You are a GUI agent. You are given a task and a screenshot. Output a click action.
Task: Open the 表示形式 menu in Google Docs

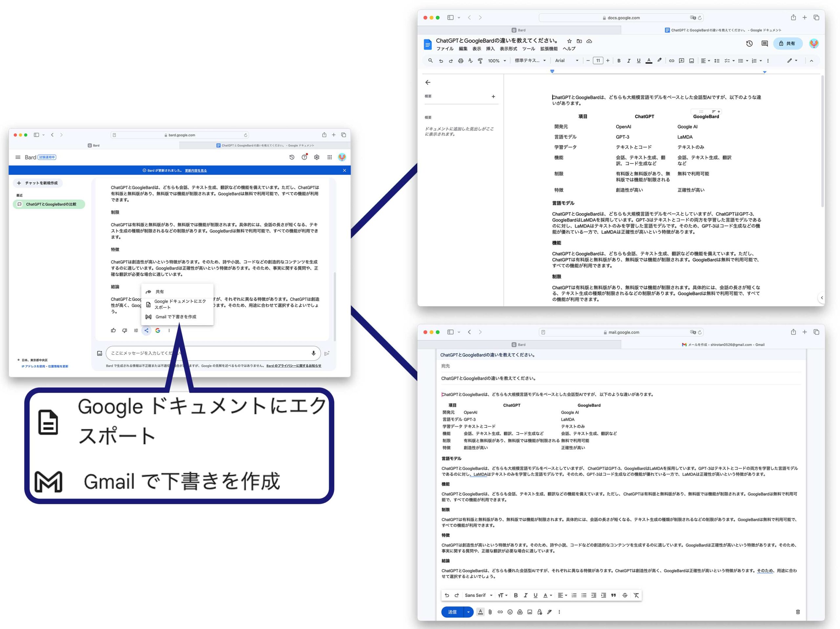coord(508,49)
